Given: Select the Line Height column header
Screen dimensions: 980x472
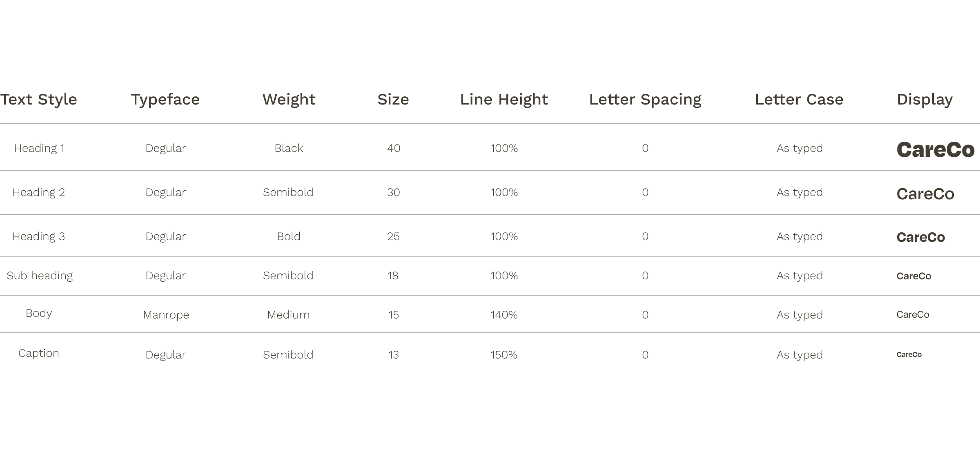Looking at the screenshot, I should click(x=504, y=99).
